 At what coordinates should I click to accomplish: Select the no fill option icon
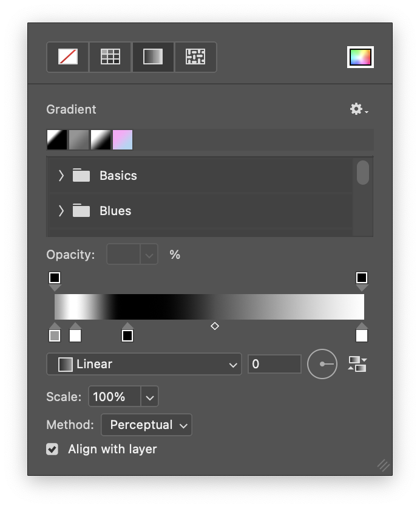click(x=67, y=57)
